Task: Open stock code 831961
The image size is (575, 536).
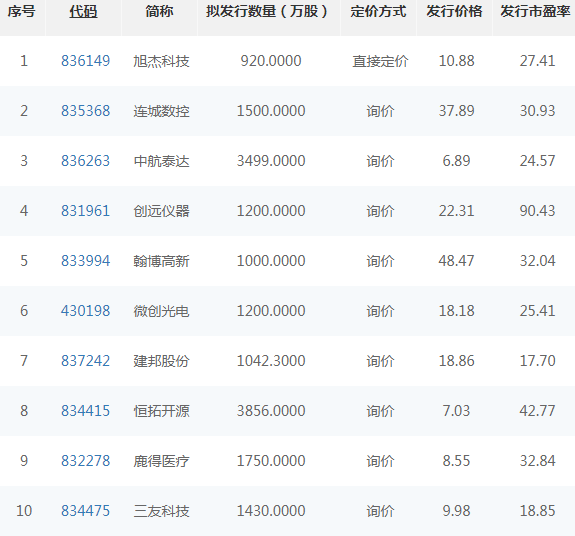Action: point(85,211)
